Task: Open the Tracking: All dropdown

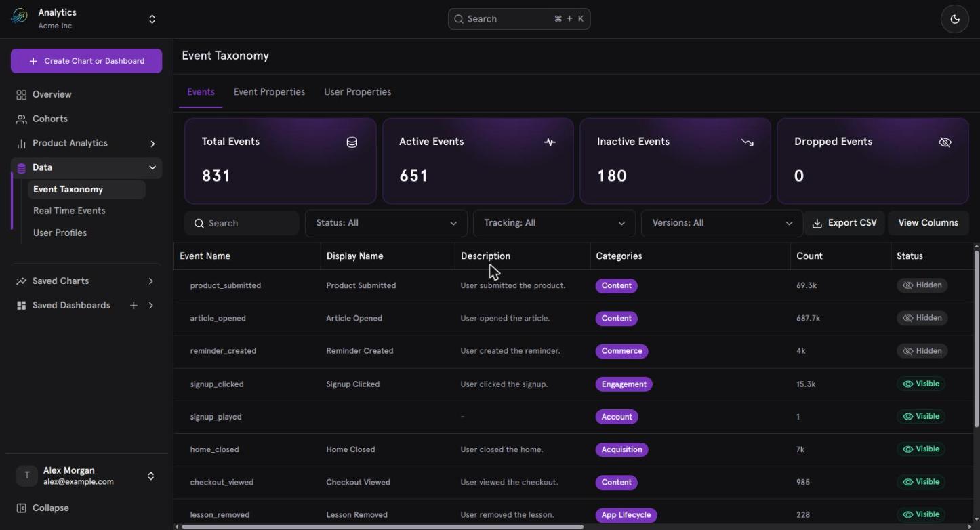Action: [554, 223]
